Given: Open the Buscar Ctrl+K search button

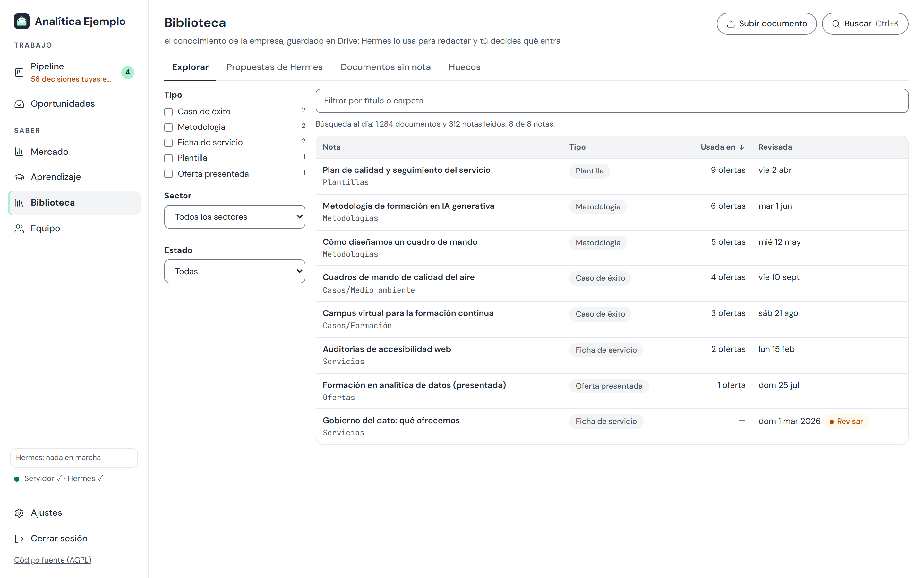Looking at the screenshot, I should 865,24.
